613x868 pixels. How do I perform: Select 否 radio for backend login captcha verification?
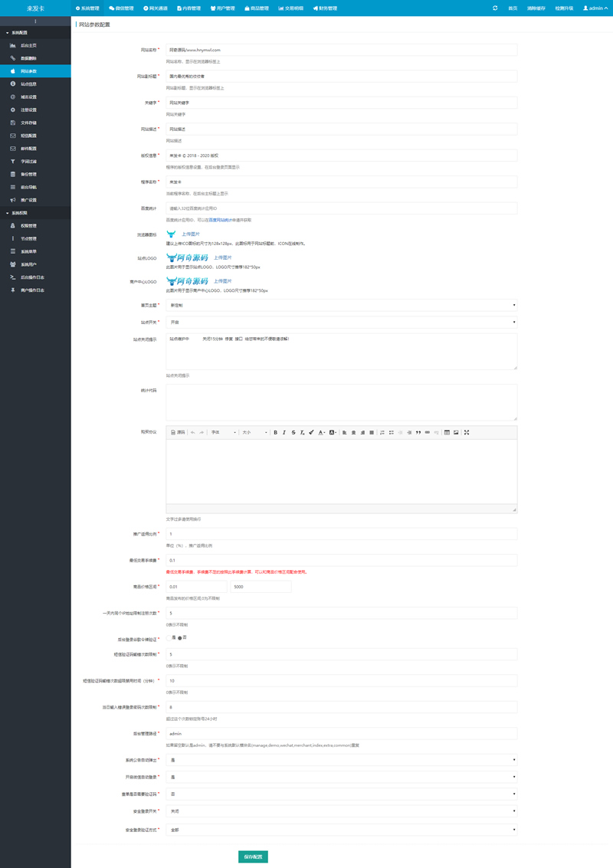179,637
